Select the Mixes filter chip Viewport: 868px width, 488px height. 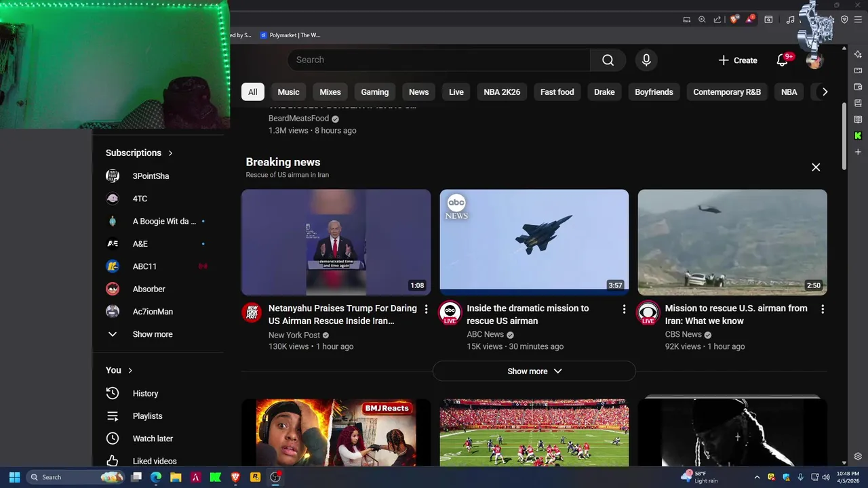pos(330,92)
